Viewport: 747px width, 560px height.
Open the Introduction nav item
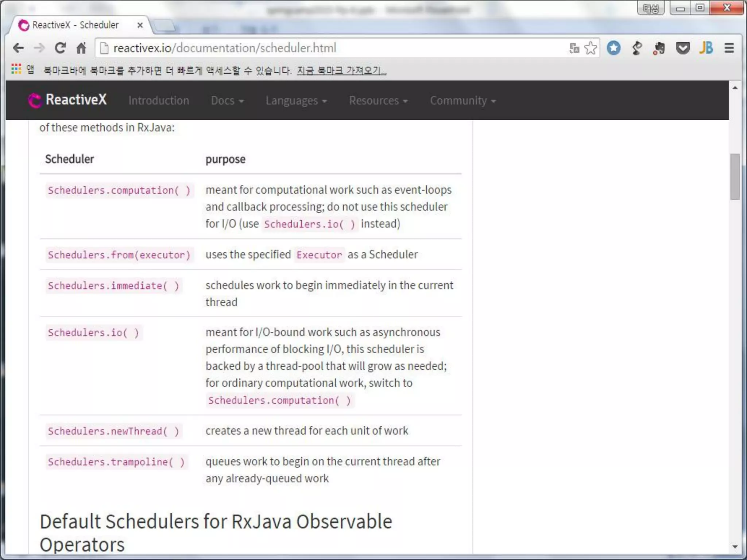(x=159, y=101)
